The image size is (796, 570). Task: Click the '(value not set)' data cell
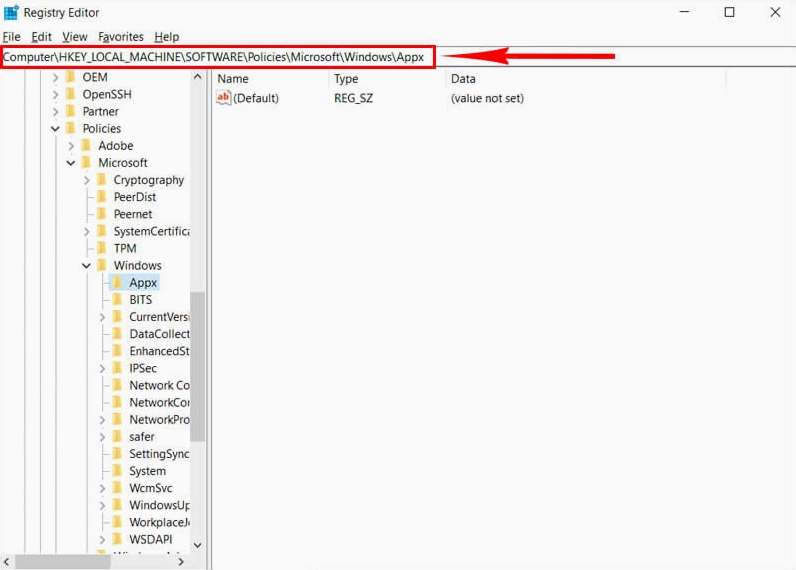tap(487, 98)
